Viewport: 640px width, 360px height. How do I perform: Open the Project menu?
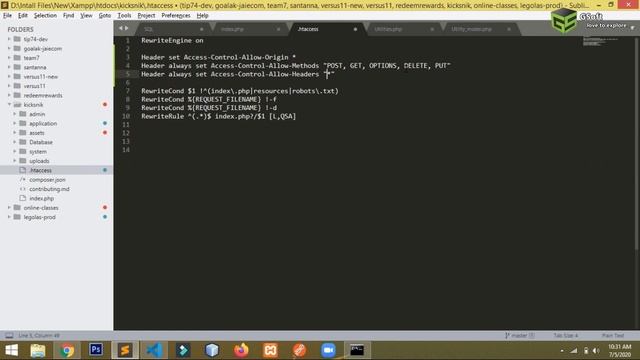146,16
